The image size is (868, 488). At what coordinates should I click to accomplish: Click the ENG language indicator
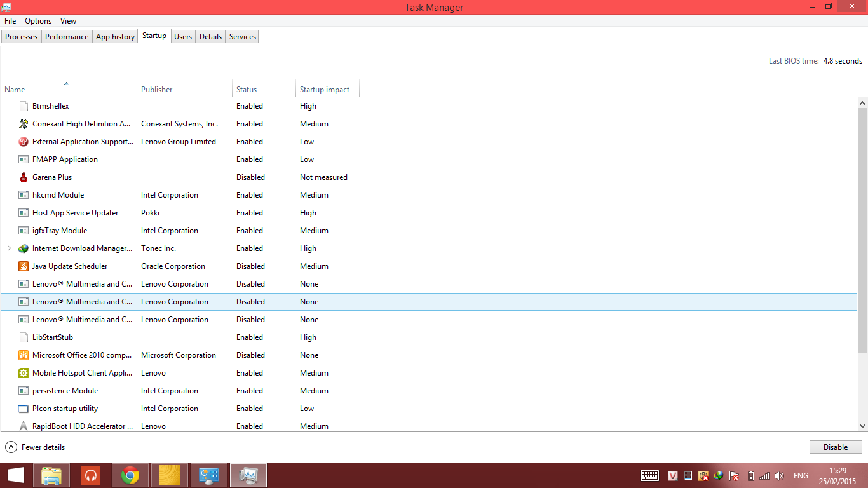(801, 475)
